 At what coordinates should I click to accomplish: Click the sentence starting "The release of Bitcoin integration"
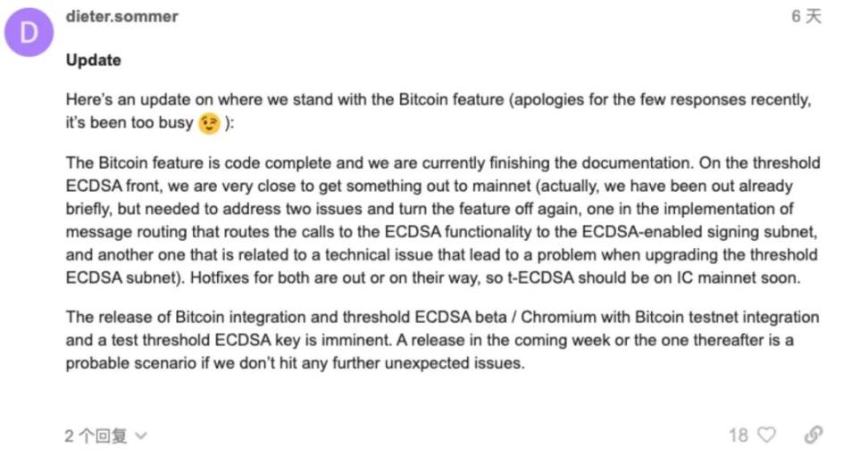[268, 318]
